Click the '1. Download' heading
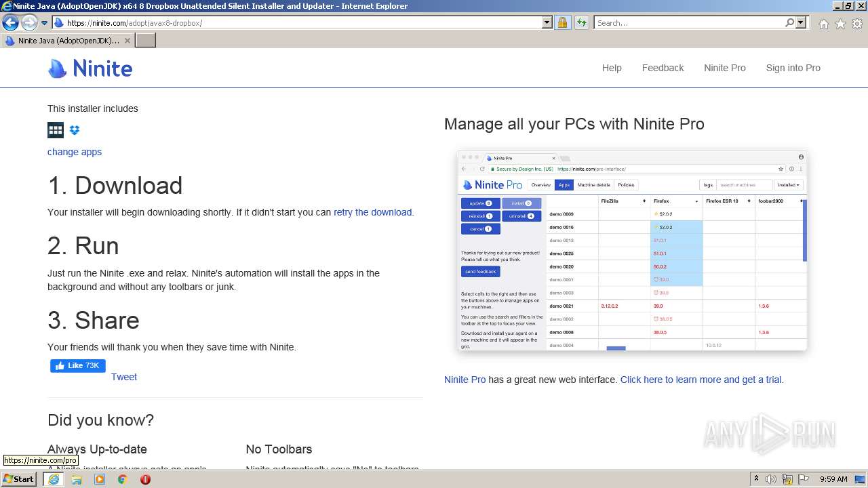 coord(115,186)
